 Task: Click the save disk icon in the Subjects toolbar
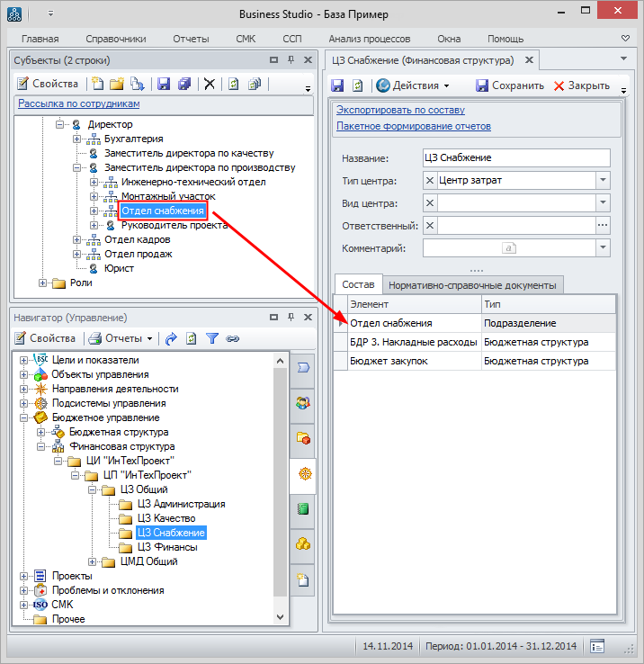coord(164,84)
